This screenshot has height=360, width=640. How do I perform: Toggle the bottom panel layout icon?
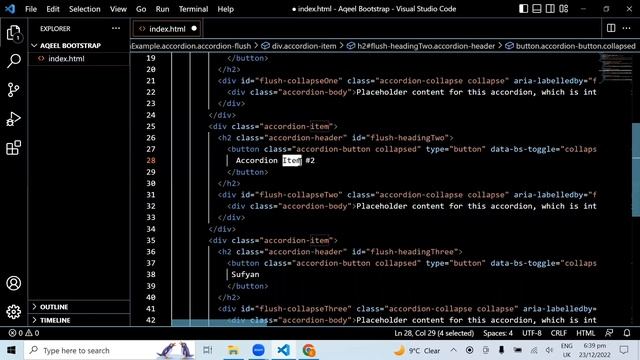pos(537,9)
